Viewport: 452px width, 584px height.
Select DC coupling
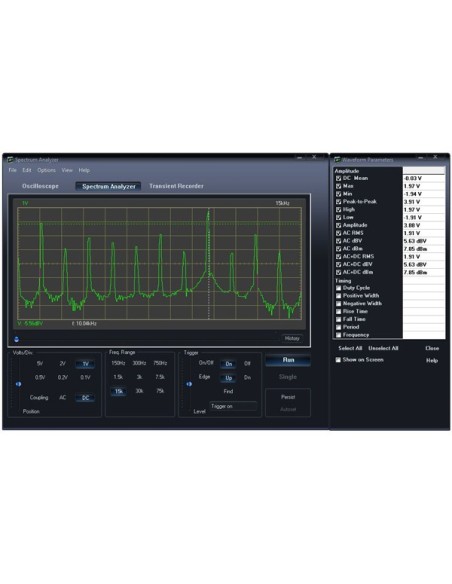click(85, 398)
